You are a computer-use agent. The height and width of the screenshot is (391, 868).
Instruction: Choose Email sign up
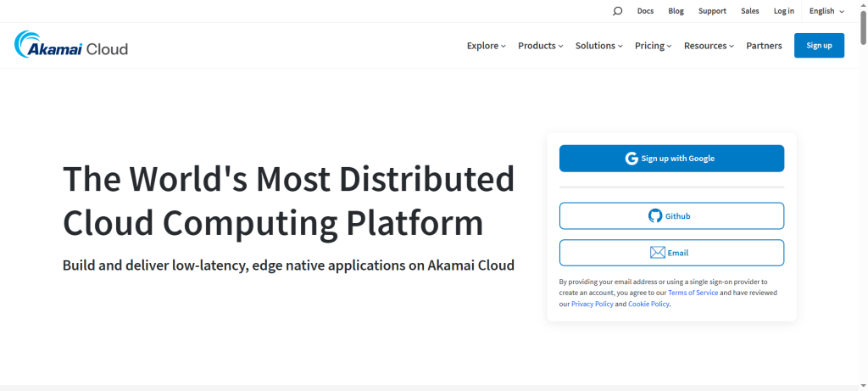click(x=671, y=253)
